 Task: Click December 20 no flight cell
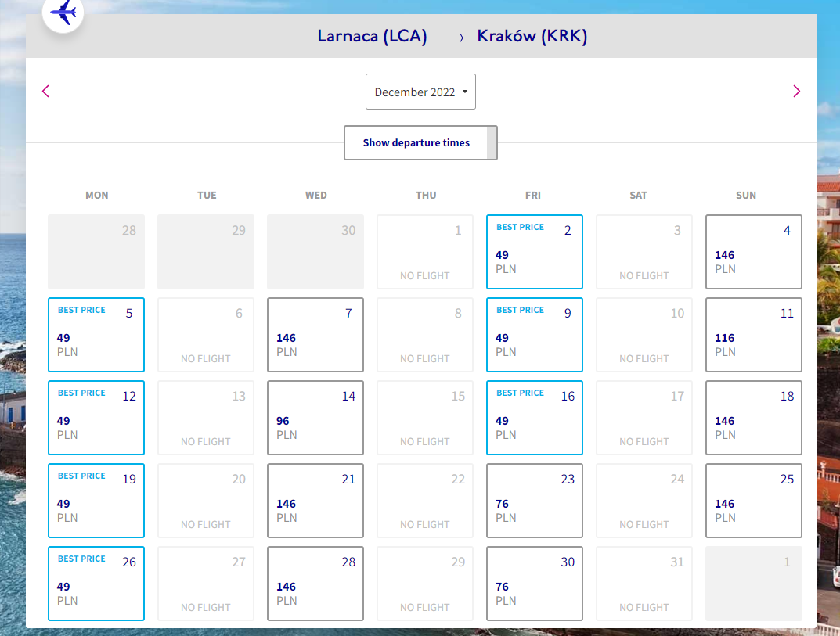[x=206, y=501]
